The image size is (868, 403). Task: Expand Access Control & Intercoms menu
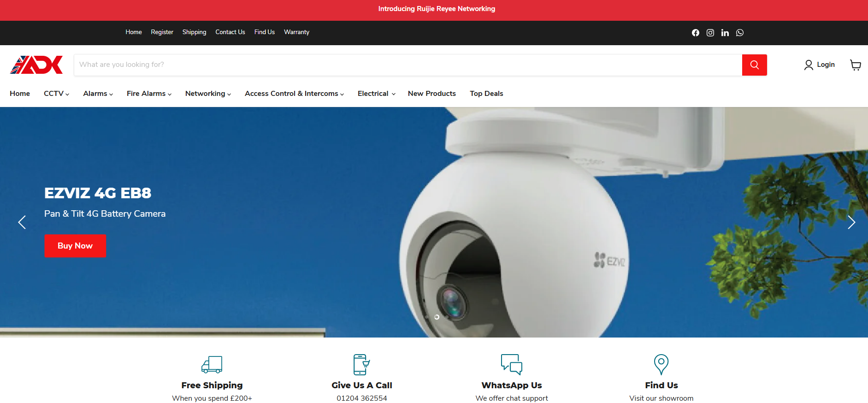pyautogui.click(x=294, y=94)
